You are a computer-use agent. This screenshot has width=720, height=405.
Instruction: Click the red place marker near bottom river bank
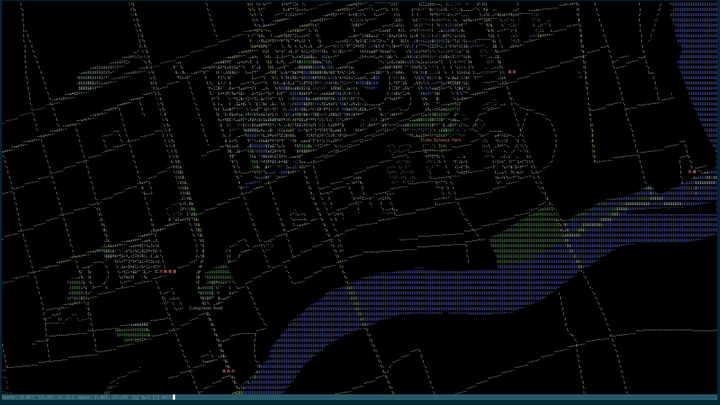tap(228, 371)
